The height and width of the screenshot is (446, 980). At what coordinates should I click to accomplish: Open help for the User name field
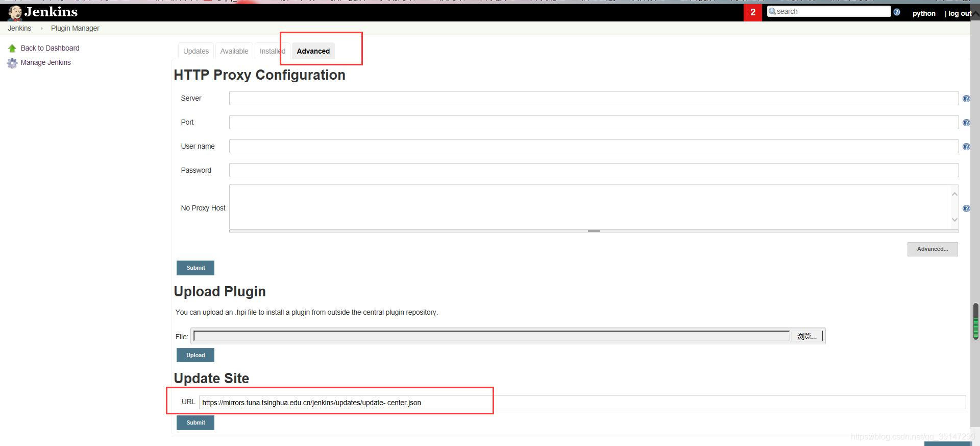point(966,147)
